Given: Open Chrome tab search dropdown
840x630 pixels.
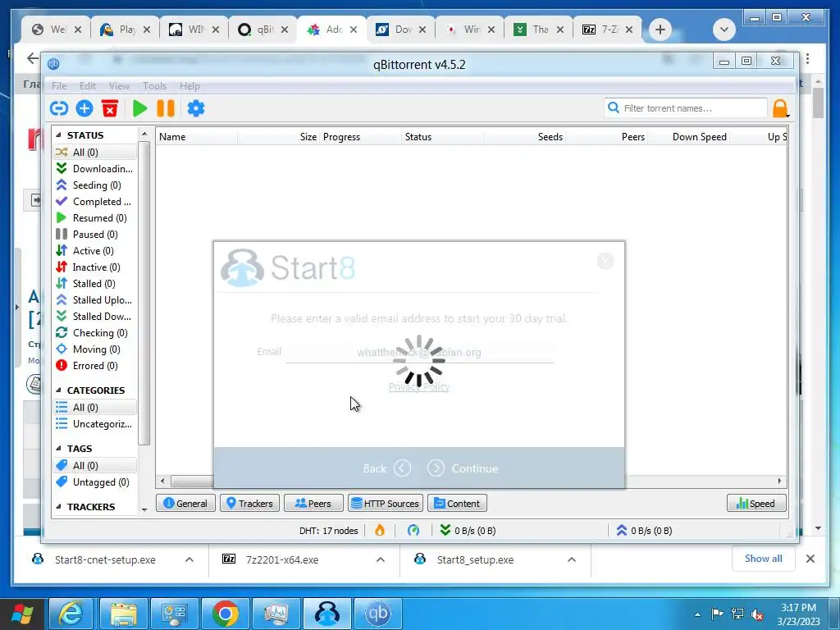Looking at the screenshot, I should coord(724,30).
